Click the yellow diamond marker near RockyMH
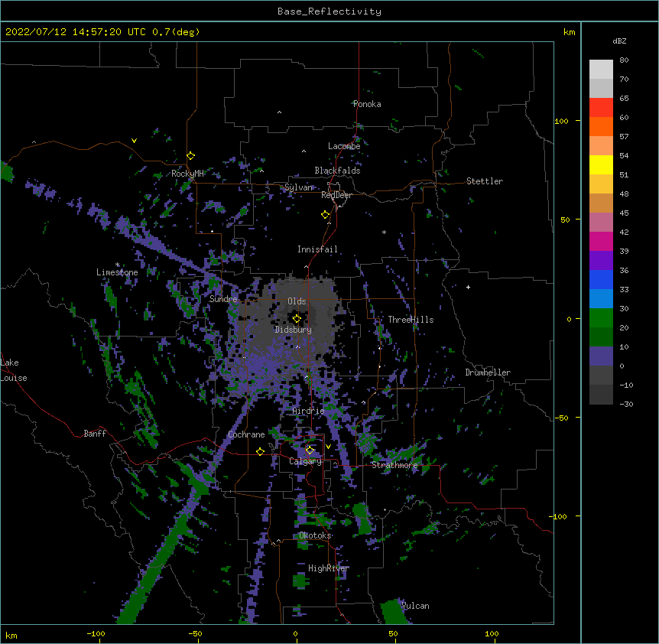 click(x=191, y=155)
